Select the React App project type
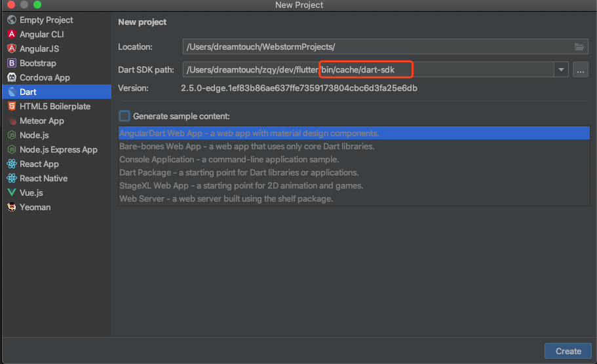The image size is (597, 364). (39, 164)
